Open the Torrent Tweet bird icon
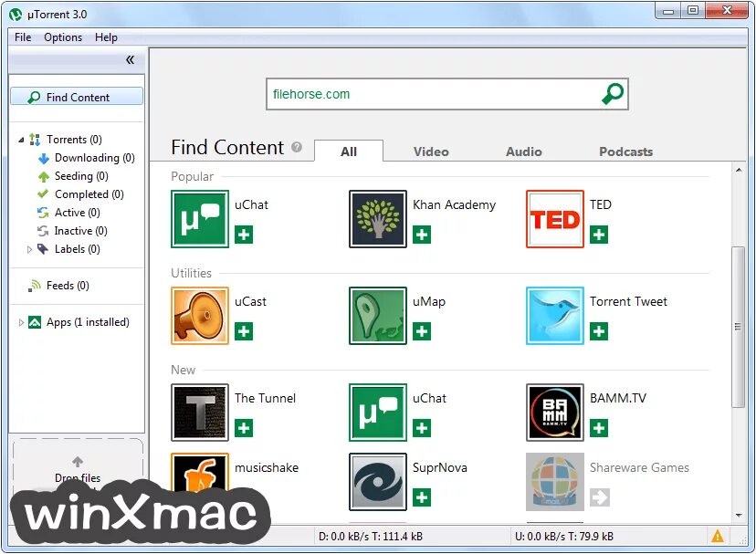The height and width of the screenshot is (554, 756). [x=555, y=316]
